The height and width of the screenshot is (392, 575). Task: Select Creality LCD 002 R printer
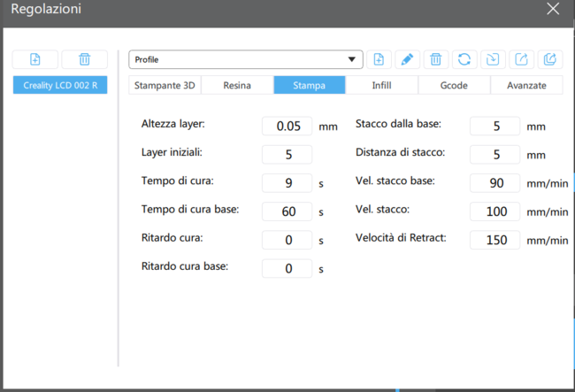tap(60, 86)
